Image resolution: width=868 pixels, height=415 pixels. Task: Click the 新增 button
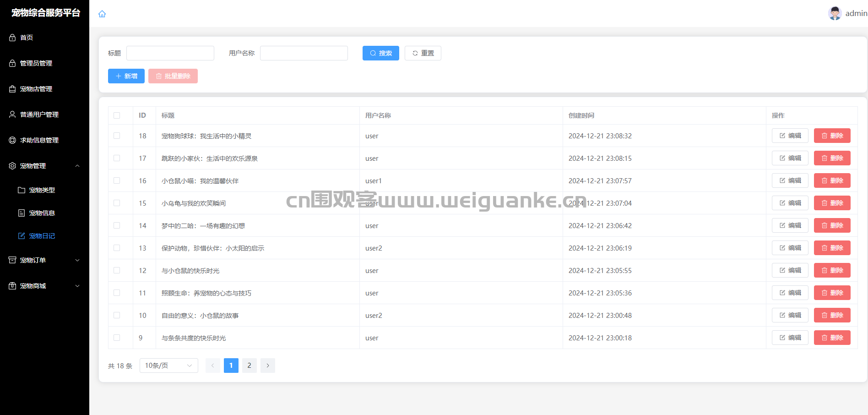(126, 76)
